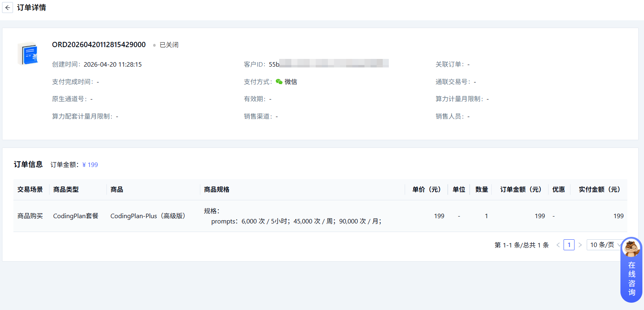Open the 10 条/页 page size dropdown
Image resolution: width=644 pixels, height=310 pixels.
[605, 245]
